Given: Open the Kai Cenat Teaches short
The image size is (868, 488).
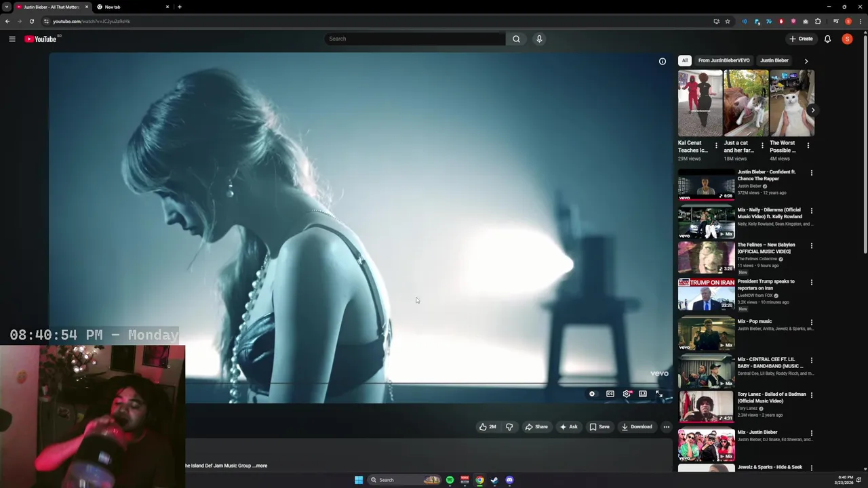Looking at the screenshot, I should pos(700,103).
